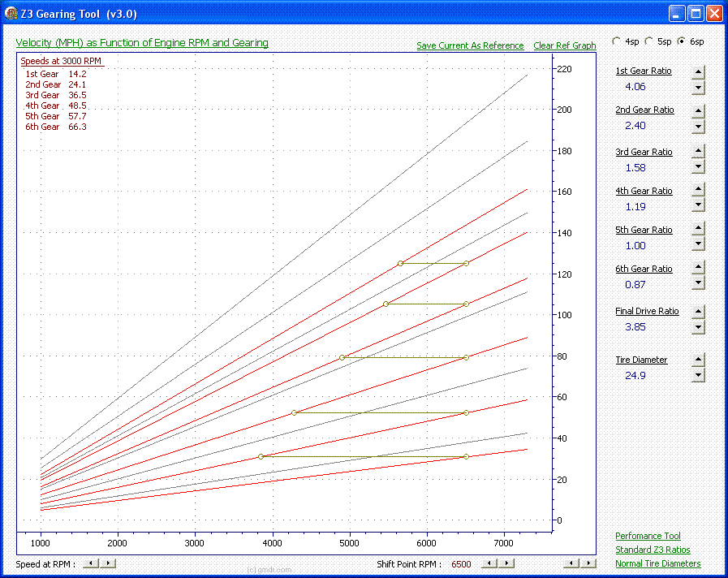The height and width of the screenshot is (578, 728).
Task: Raise the 5th Gear Ratio value
Action: click(x=698, y=229)
